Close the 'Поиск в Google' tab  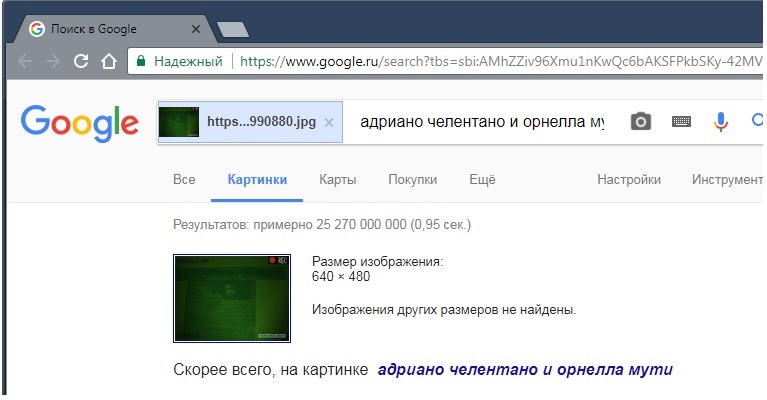[196, 29]
